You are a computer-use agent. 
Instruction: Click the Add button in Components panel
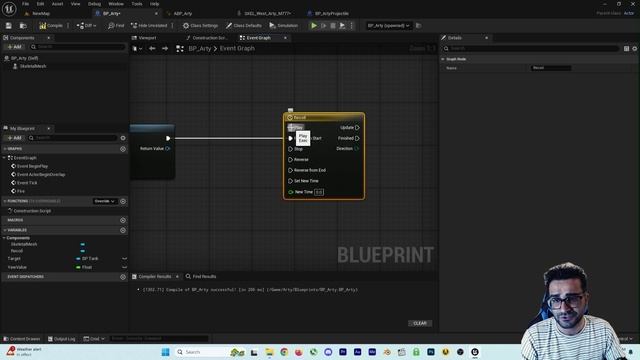click(x=14, y=47)
